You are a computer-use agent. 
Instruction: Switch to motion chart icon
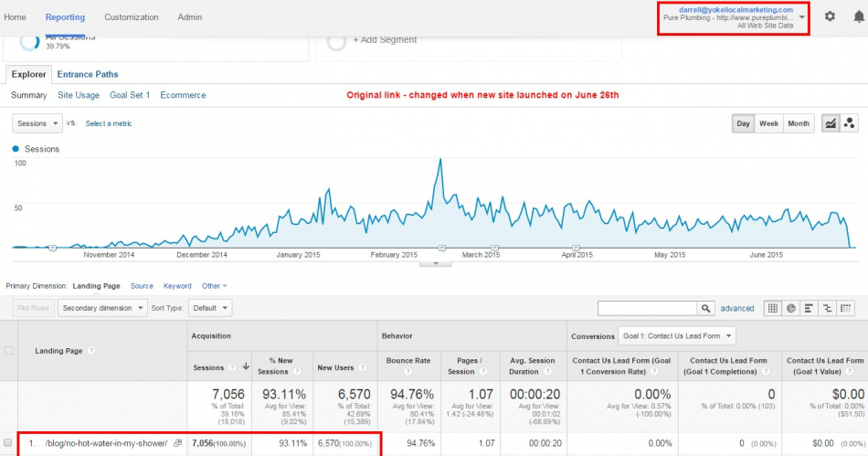click(850, 123)
